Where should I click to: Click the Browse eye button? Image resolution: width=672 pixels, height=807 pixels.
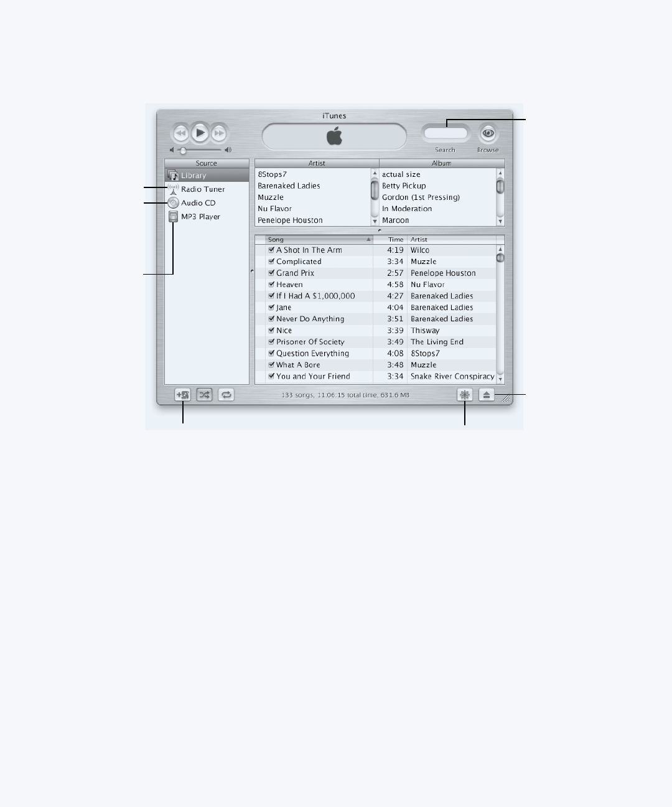click(488, 133)
